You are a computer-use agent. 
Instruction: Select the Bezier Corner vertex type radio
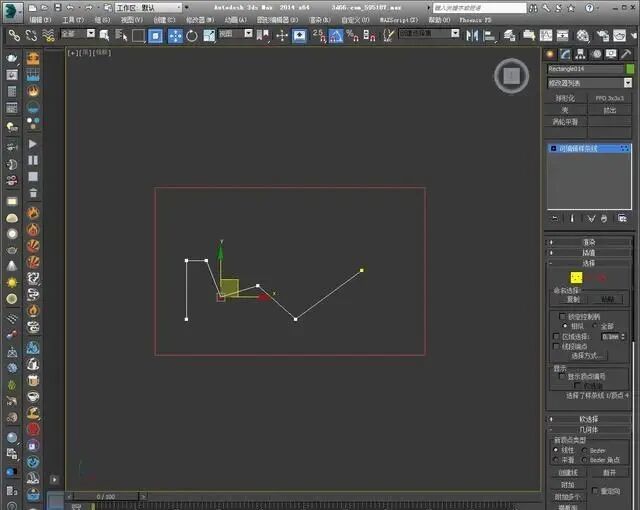point(584,460)
